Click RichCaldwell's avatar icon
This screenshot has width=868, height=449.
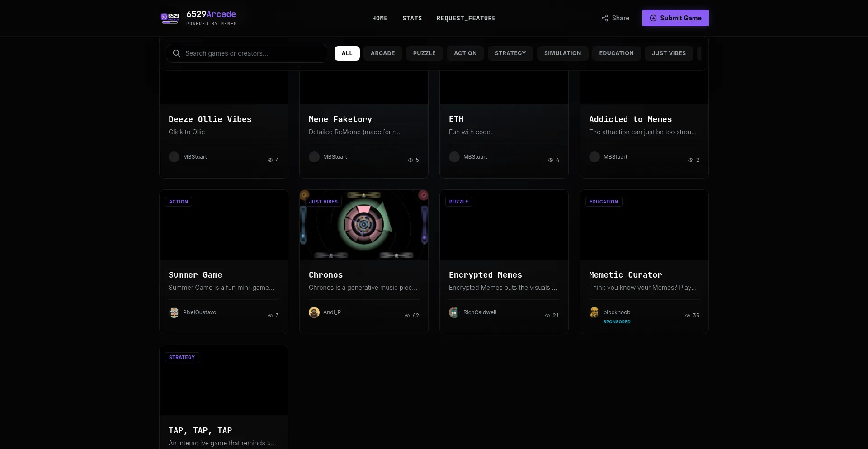pos(454,312)
